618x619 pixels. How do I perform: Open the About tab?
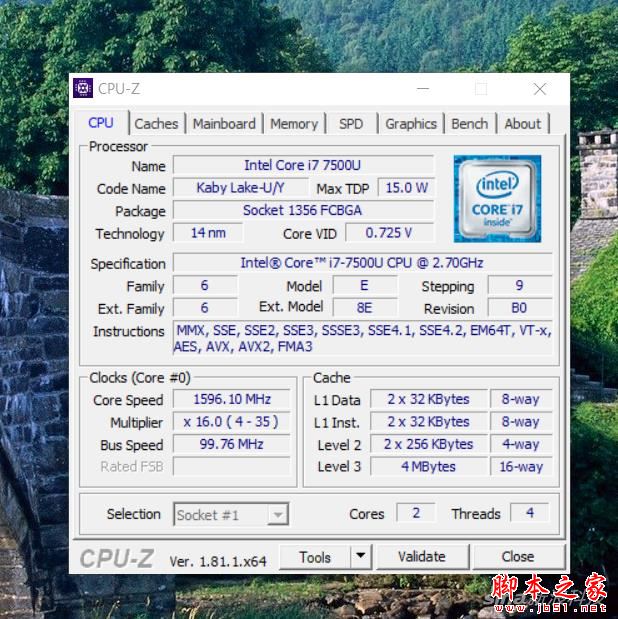pos(523,124)
